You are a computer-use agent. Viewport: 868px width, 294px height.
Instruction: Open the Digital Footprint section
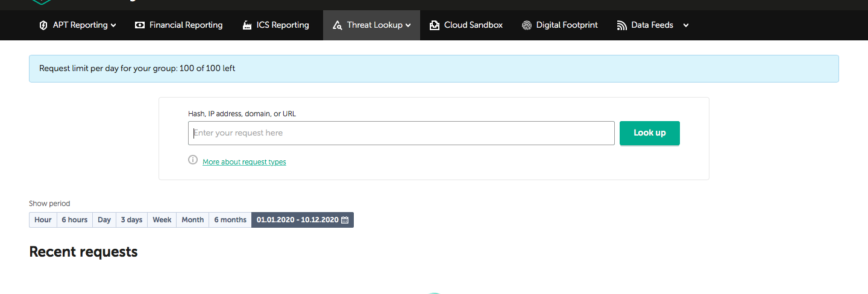[x=567, y=25]
